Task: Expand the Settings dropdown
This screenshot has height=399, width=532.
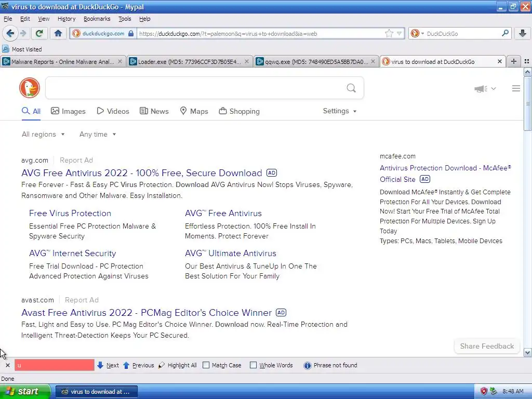Action: coord(340,111)
